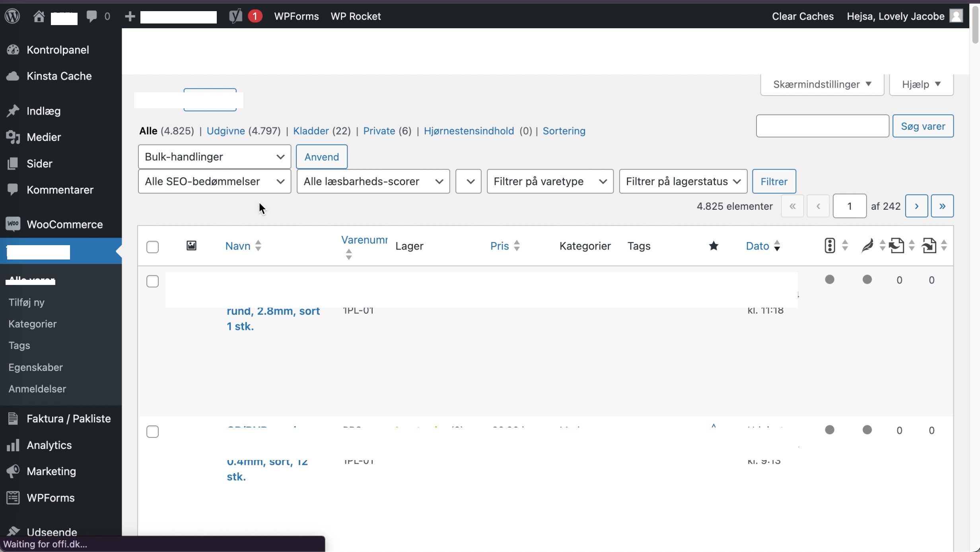This screenshot has height=552, width=980.
Task: Open the Bulk-handlinger dropdown
Action: coord(214,157)
